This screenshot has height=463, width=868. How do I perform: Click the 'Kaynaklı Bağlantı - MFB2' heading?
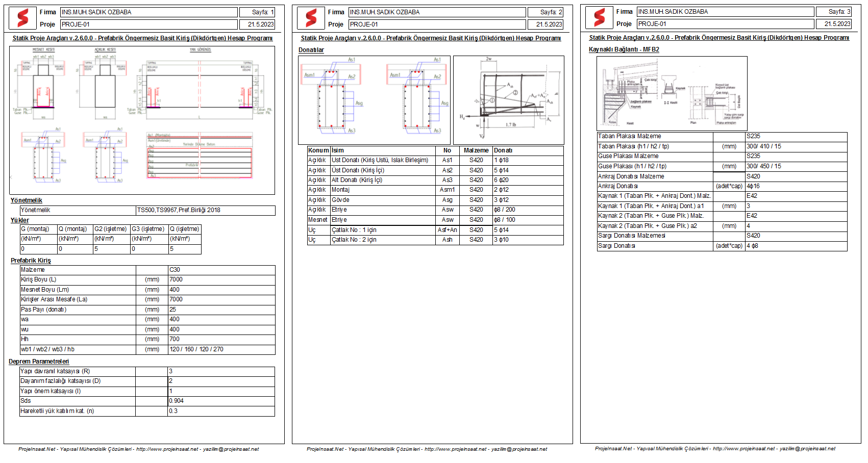pyautogui.click(x=624, y=49)
